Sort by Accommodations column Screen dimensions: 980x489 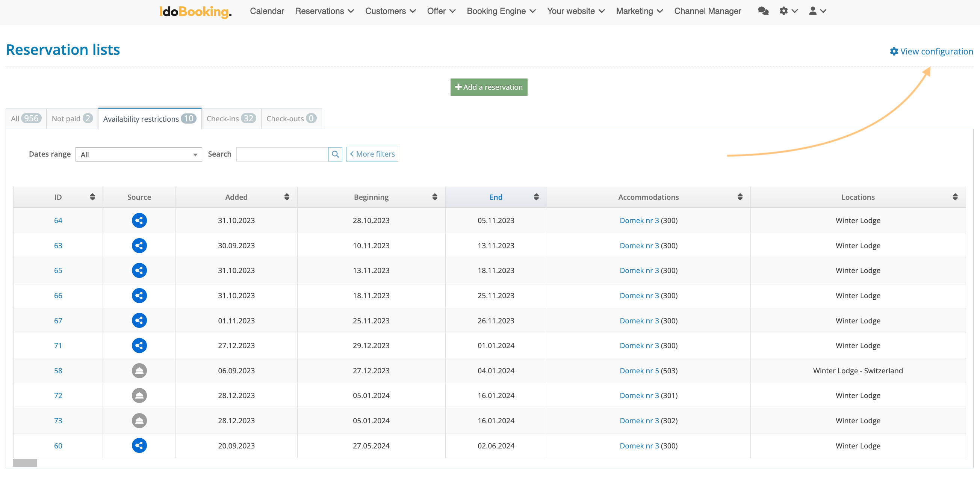[740, 197]
